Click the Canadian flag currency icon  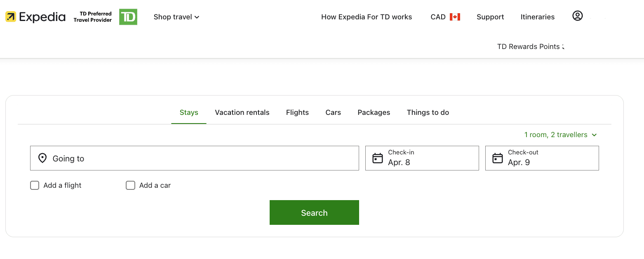point(455,17)
